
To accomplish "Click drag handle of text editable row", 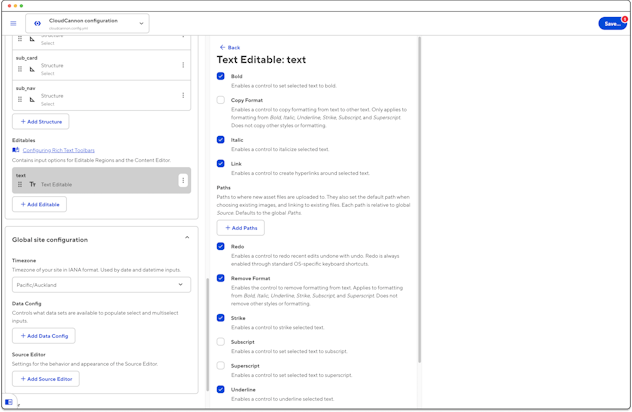I will click(20, 184).
